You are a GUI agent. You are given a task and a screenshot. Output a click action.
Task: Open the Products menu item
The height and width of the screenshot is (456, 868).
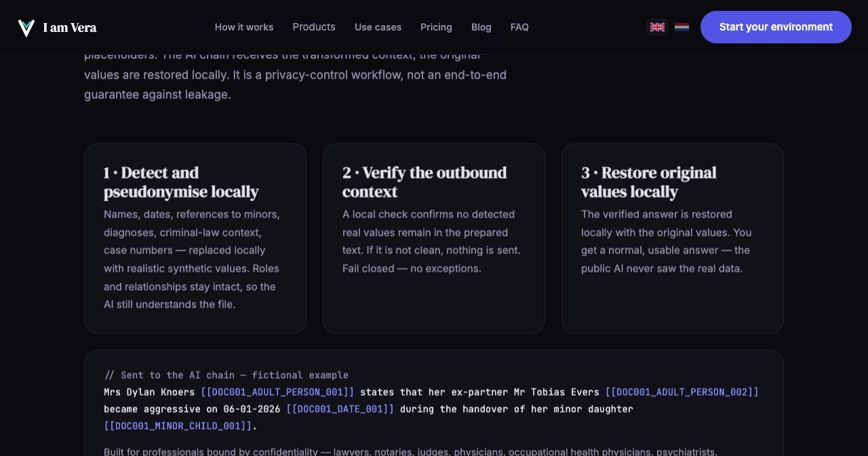(x=314, y=27)
